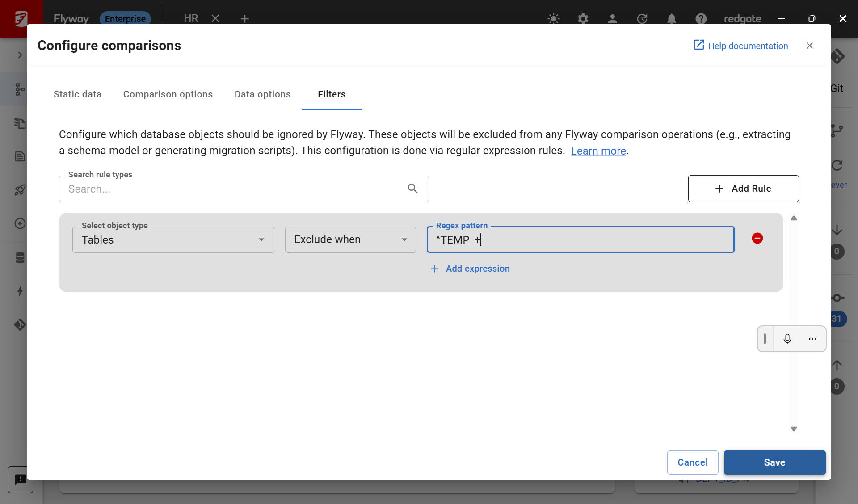Open settings gear in title bar
858x504 pixels.
[x=583, y=19]
